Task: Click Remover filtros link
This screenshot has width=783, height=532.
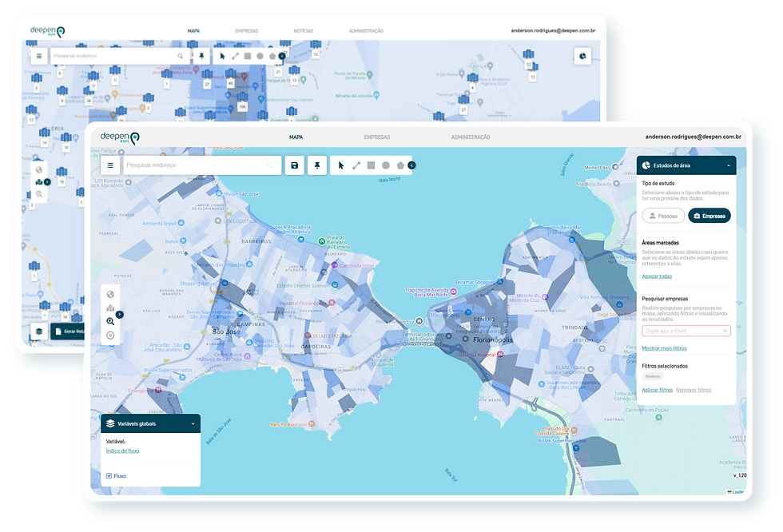Action: coord(694,390)
